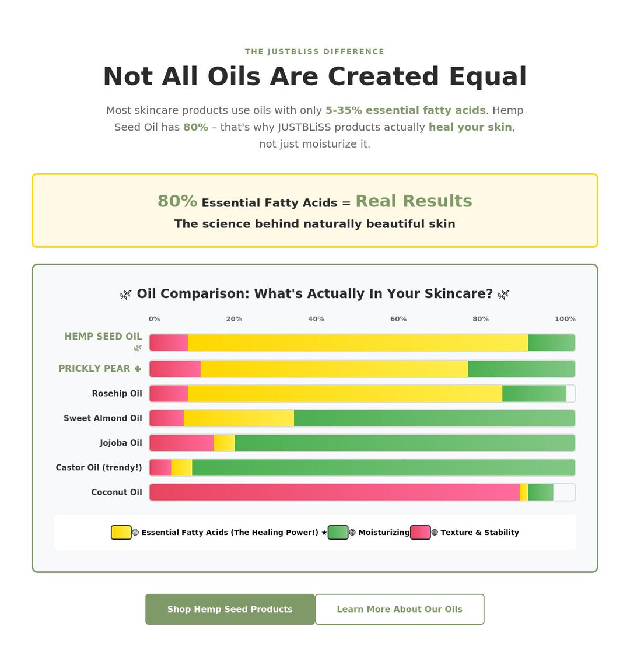
Task: Click the pink Texture & Stability legend swatch
Action: [420, 532]
